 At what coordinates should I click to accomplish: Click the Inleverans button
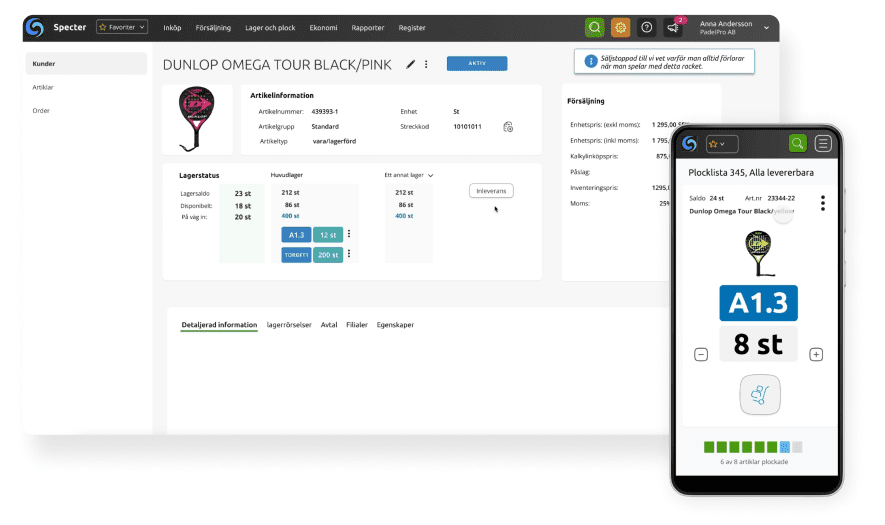[x=491, y=191]
